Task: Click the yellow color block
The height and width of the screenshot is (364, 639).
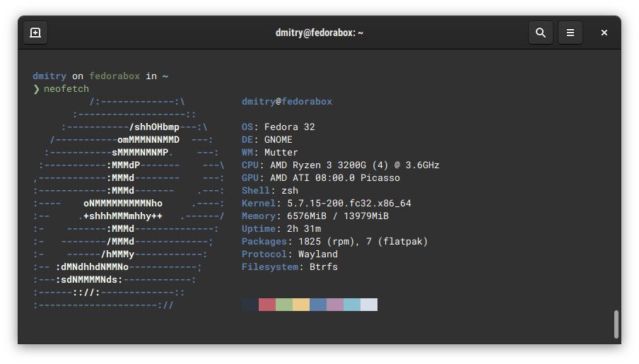Action: [x=301, y=305]
